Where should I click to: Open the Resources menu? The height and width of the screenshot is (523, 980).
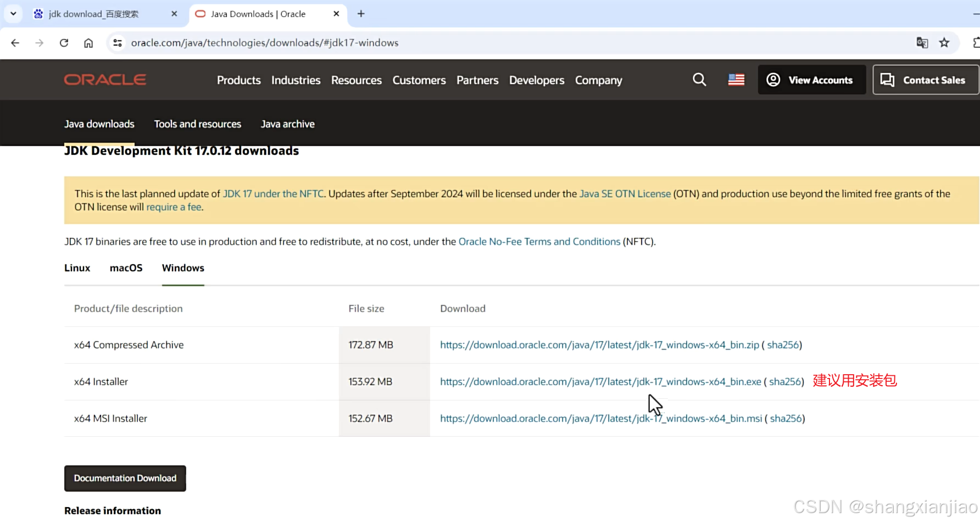click(x=357, y=80)
